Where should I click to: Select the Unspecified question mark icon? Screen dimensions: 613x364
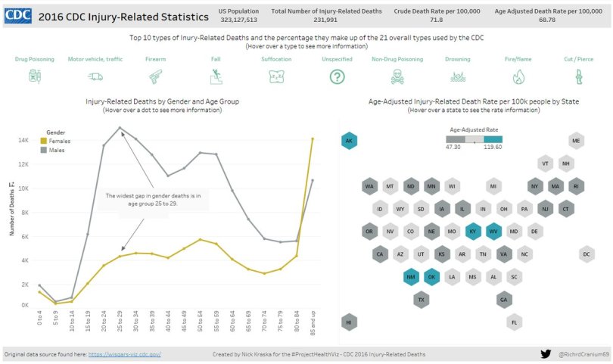coord(337,76)
